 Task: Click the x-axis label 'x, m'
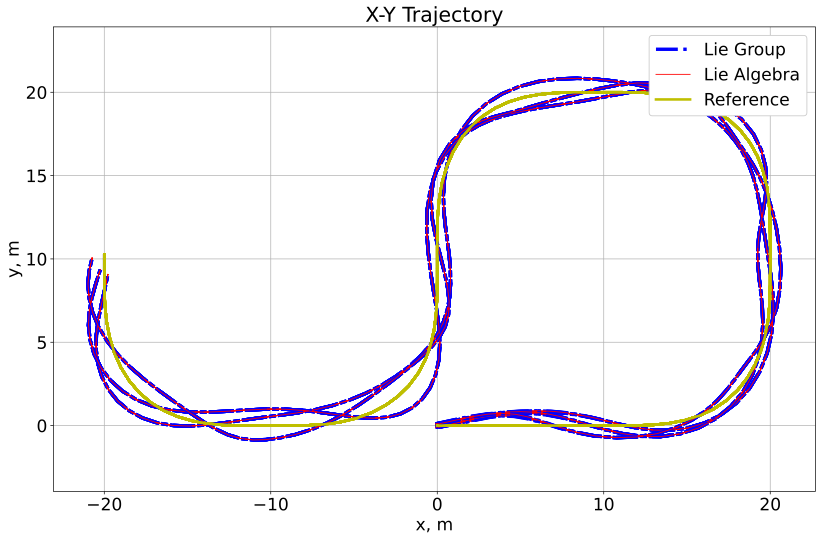434,525
